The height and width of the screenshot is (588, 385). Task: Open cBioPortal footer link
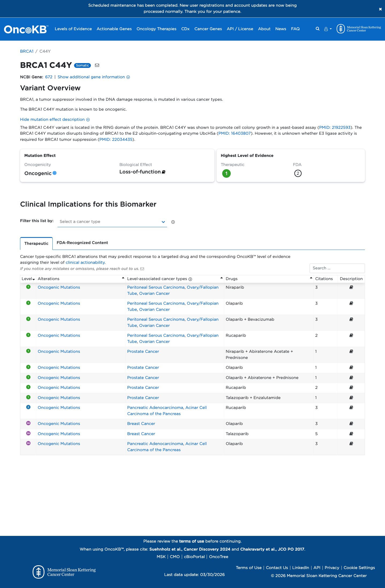click(194, 557)
